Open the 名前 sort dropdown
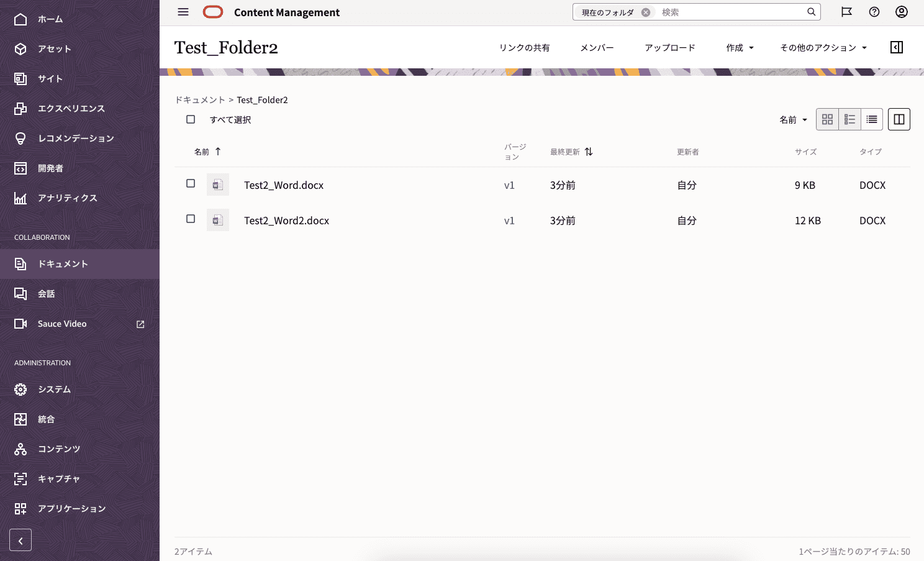The height and width of the screenshot is (561, 924). tap(793, 120)
